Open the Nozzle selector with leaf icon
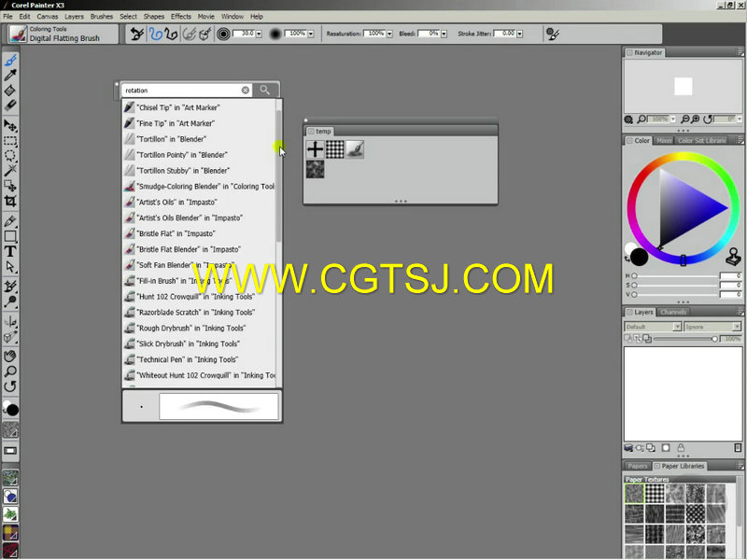Screen dimensions: 747x560 10,514
